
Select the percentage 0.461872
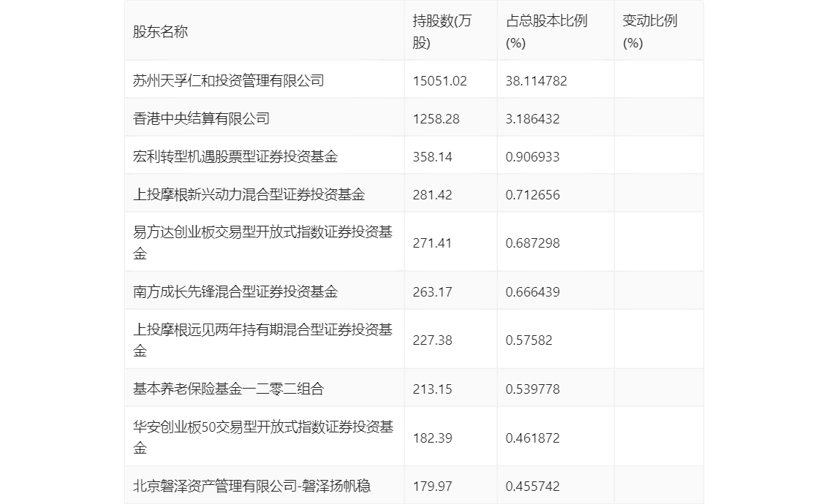click(532, 438)
